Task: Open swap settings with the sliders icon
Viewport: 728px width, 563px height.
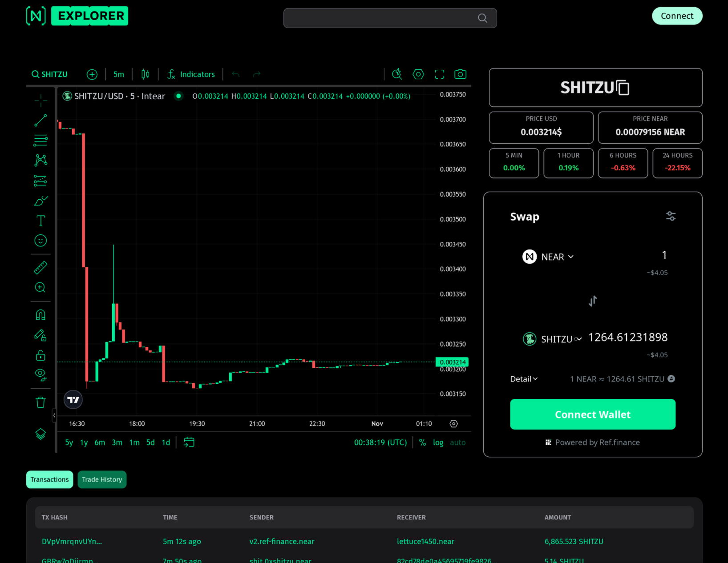Action: pos(671,216)
